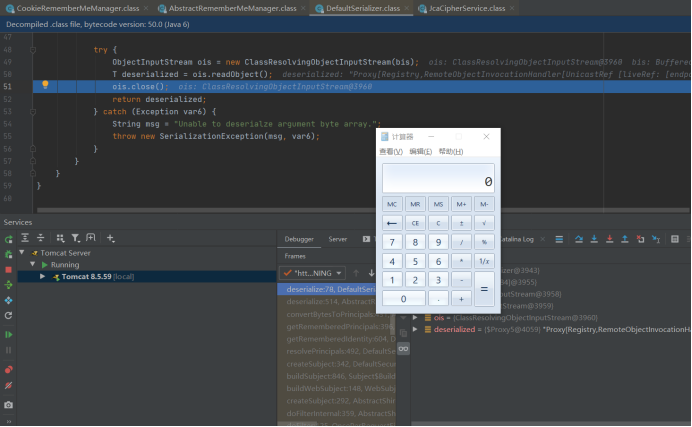Add a new service with plus icon
This screenshot has height=427, width=692.
coord(110,238)
